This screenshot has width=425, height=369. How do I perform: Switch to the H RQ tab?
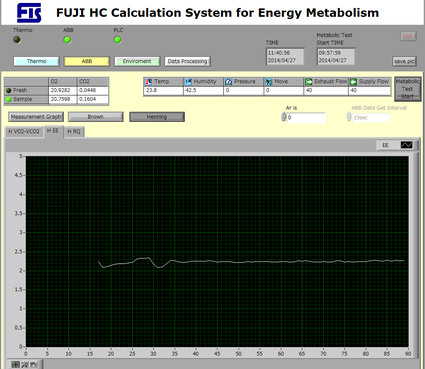pos(74,131)
